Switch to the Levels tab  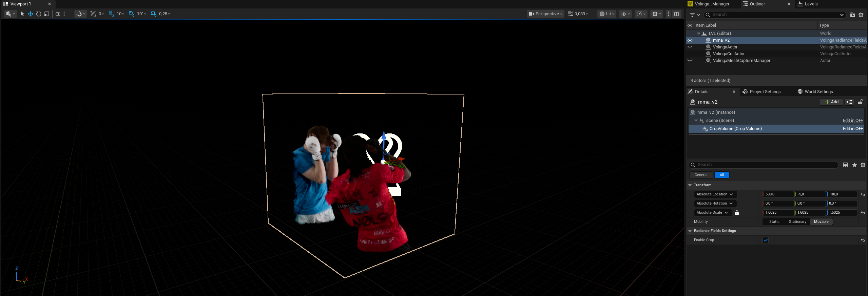point(808,4)
